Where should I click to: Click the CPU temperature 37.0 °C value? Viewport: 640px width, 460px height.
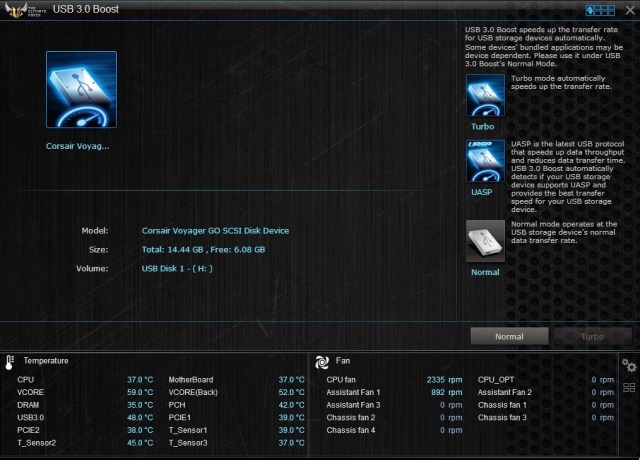(x=140, y=380)
